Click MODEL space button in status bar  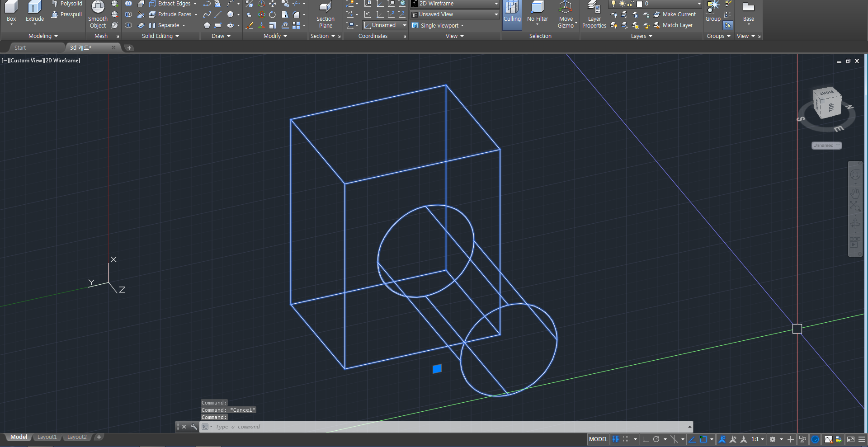pos(598,439)
